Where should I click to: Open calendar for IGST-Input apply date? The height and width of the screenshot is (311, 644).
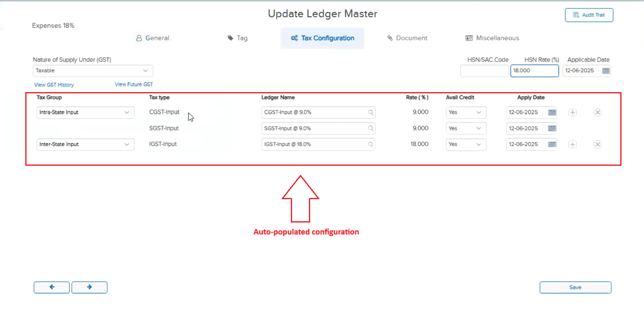pos(552,144)
